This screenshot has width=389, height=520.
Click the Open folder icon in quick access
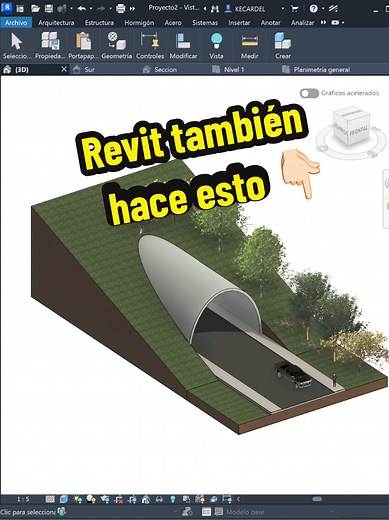35,8
